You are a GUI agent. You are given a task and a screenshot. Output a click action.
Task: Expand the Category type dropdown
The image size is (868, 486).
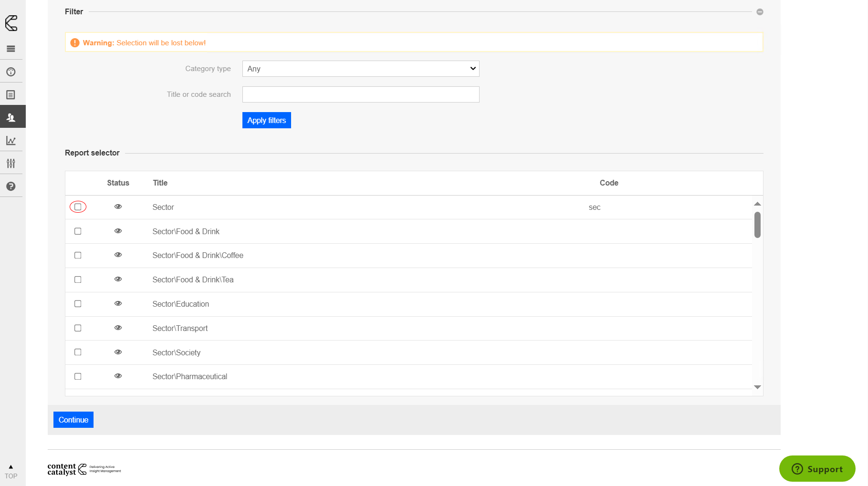pyautogui.click(x=360, y=69)
